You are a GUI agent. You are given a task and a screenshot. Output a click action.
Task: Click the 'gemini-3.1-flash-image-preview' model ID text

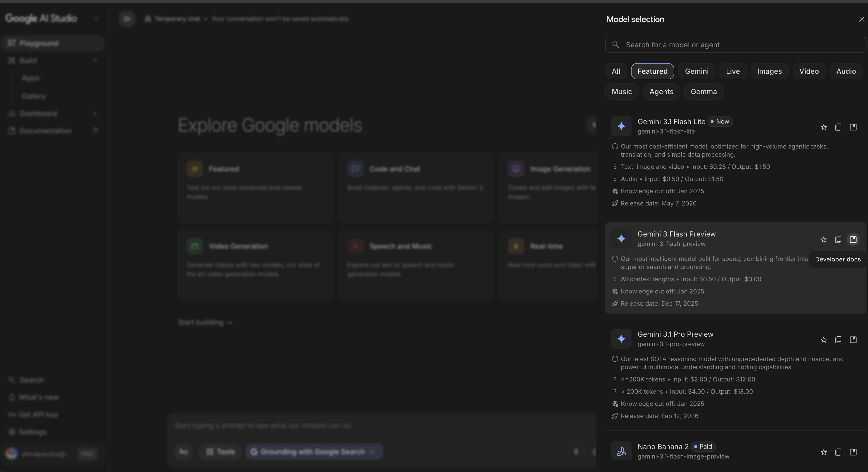683,456
